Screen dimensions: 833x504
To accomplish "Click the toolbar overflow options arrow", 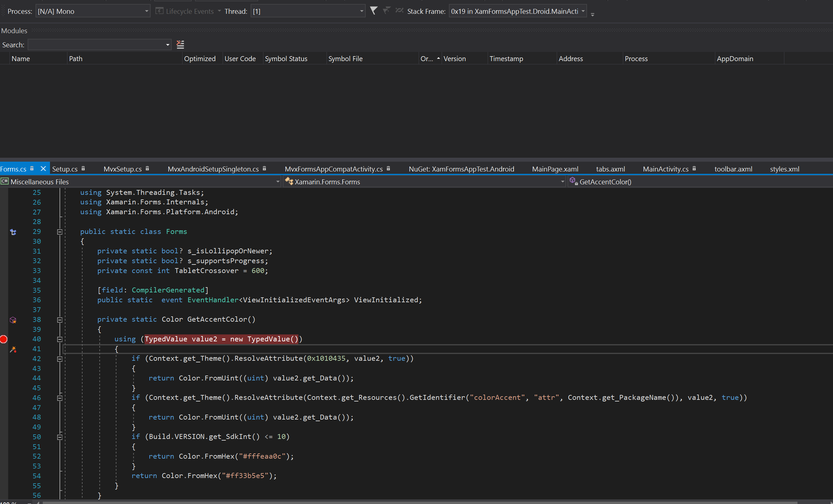I will tap(592, 14).
